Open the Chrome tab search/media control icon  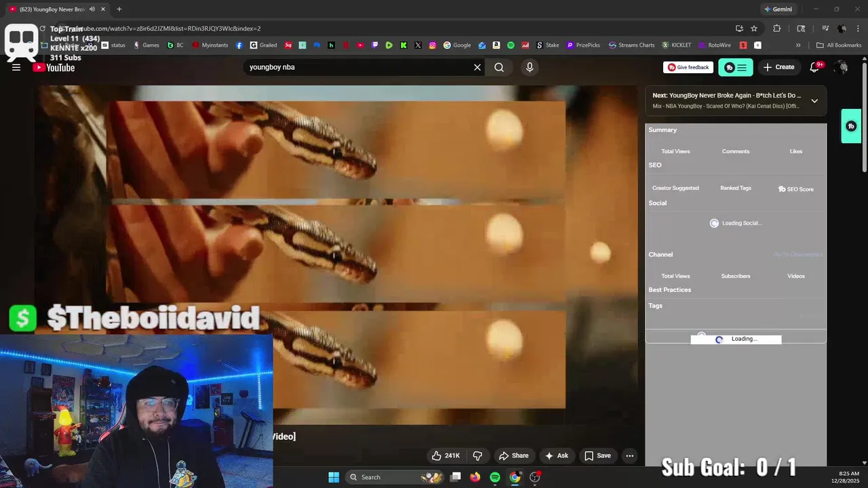coord(825,28)
